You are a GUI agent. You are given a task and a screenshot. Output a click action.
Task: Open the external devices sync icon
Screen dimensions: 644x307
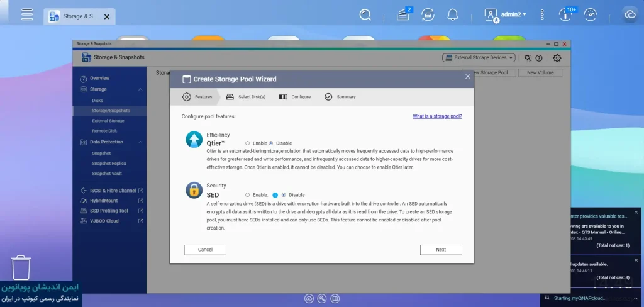coord(428,15)
